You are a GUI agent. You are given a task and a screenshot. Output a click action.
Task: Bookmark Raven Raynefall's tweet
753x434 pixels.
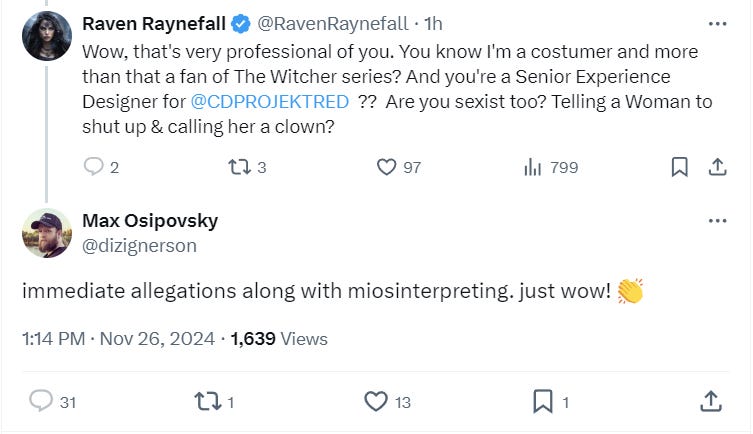pyautogui.click(x=679, y=167)
